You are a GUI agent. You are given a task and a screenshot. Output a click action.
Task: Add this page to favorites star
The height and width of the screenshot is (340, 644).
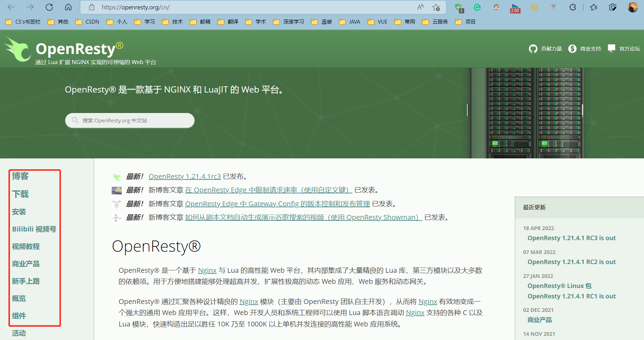tap(436, 7)
